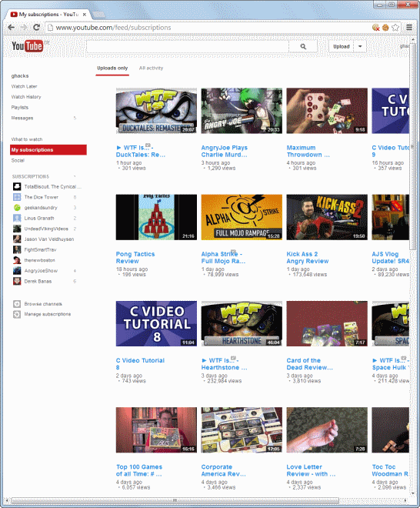Click the Browse channels text link
Image resolution: width=420 pixels, height=508 pixels.
(x=43, y=304)
